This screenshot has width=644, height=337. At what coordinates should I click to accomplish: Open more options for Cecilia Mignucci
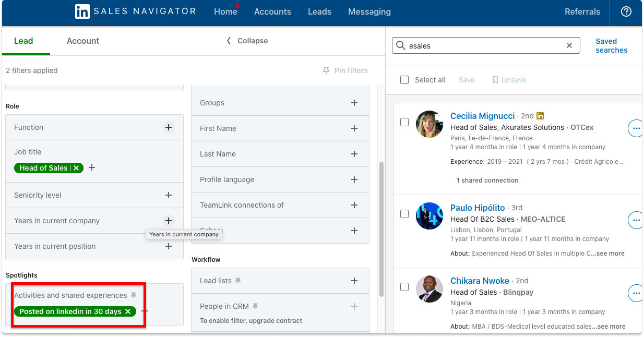(636, 128)
